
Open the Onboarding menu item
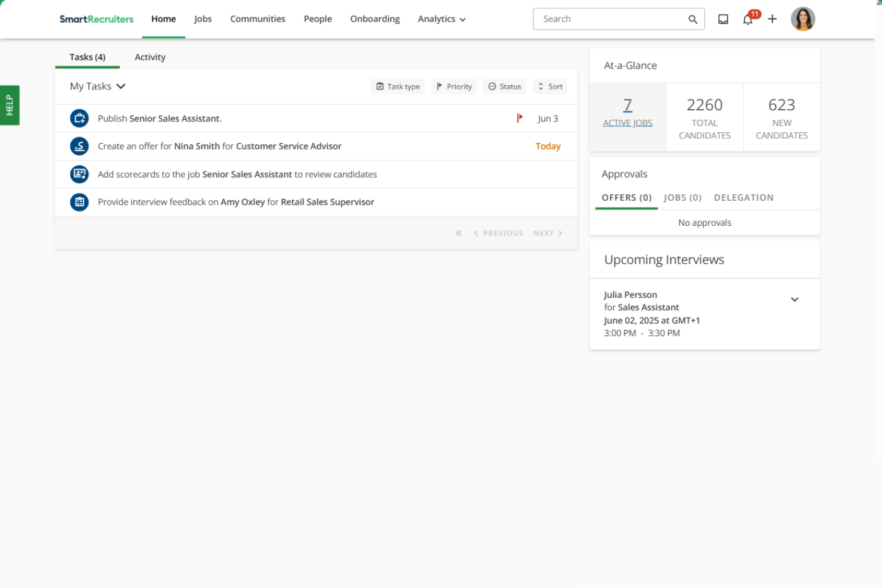(375, 19)
